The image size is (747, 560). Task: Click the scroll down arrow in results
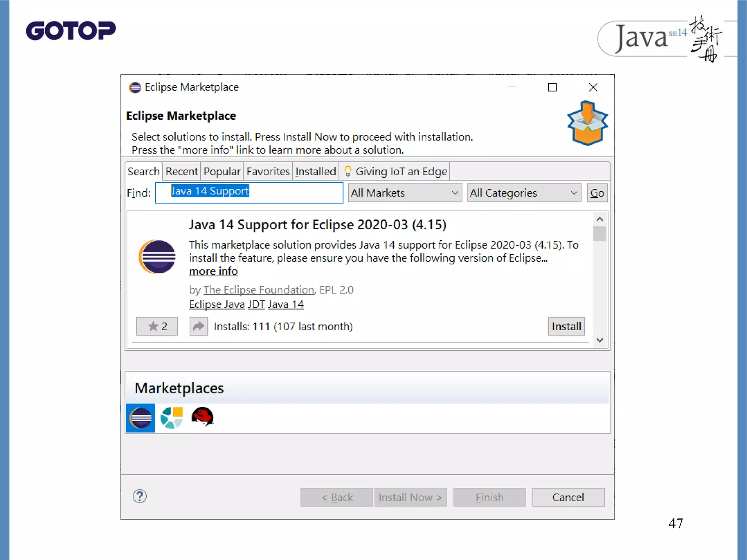click(x=600, y=340)
